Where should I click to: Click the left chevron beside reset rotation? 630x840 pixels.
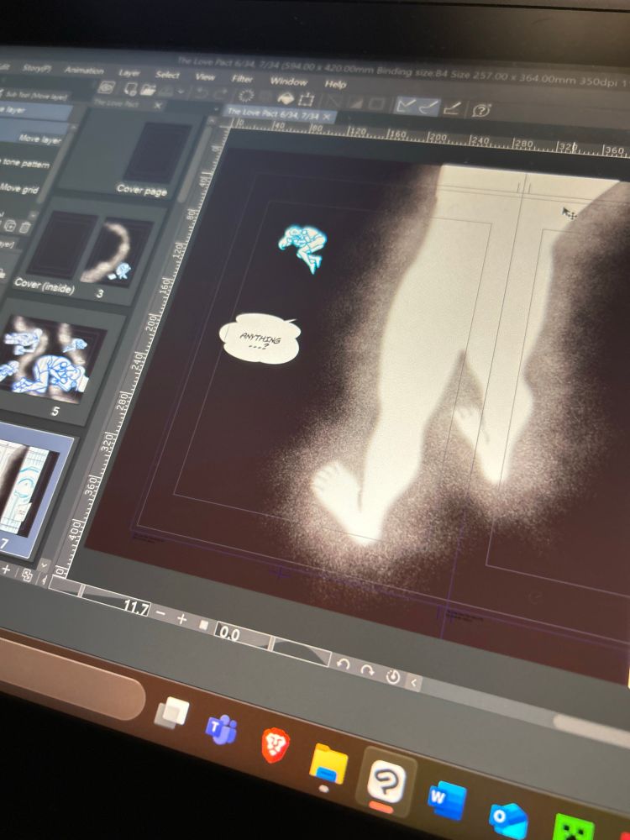click(x=413, y=682)
